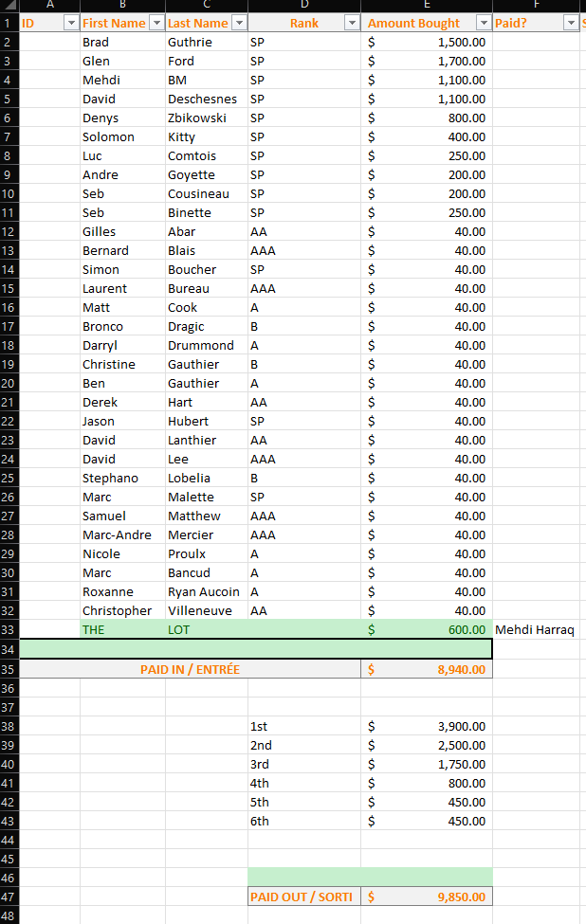This screenshot has height=924, width=586.
Task: Click the PAID OUT / SORTI cell
Action: pos(303,897)
